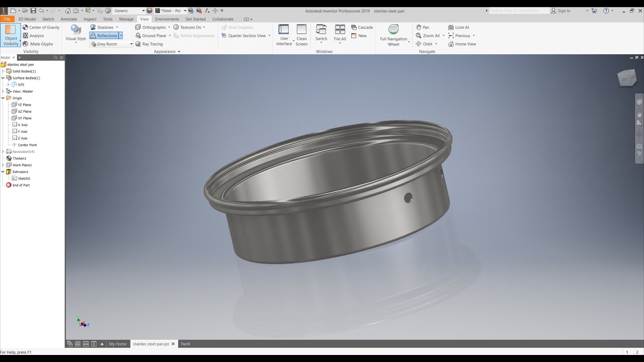Open the Full Navigation Wheel
The width and height of the screenshot is (644, 362).
[393, 35]
